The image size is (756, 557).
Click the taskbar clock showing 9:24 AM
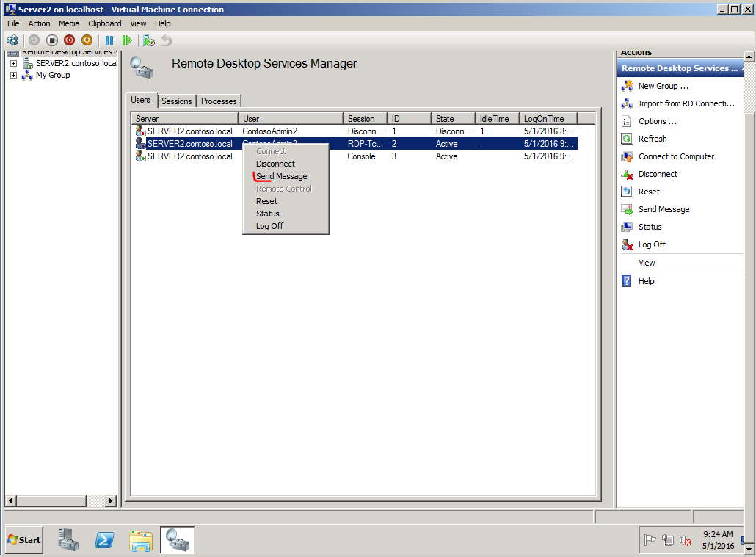[718, 534]
